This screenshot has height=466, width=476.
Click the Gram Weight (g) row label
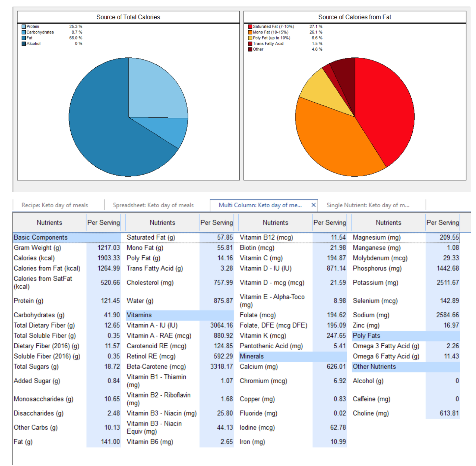click(38, 248)
